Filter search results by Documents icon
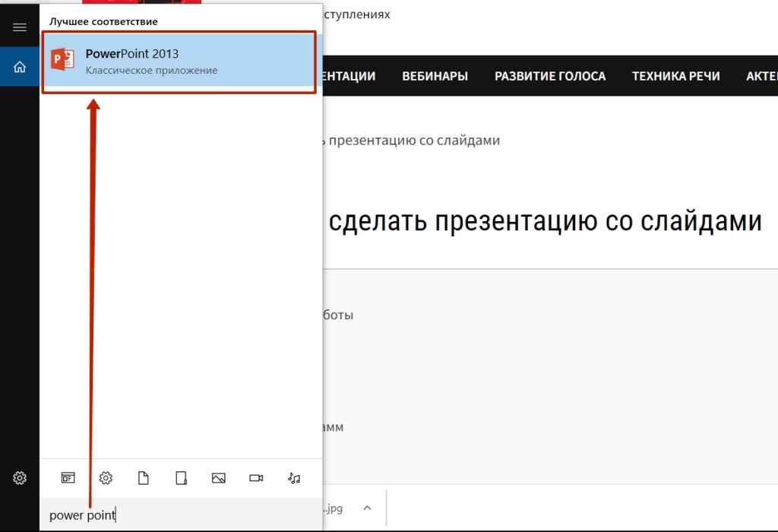 pyautogui.click(x=144, y=478)
